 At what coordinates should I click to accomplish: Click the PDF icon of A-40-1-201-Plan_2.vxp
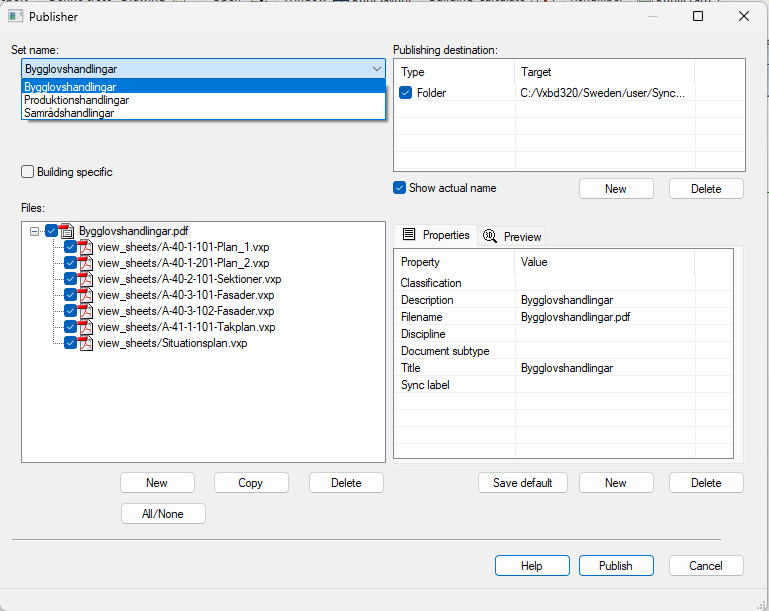coord(85,263)
